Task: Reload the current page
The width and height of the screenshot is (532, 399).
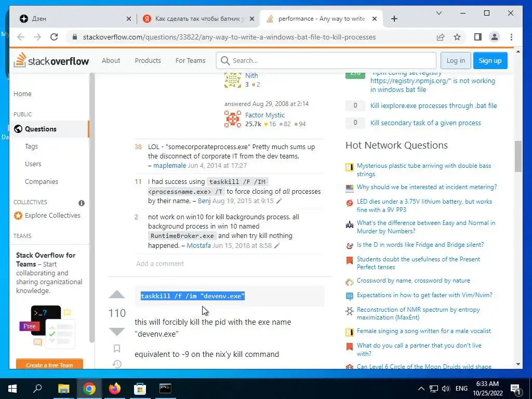Action: (x=54, y=37)
